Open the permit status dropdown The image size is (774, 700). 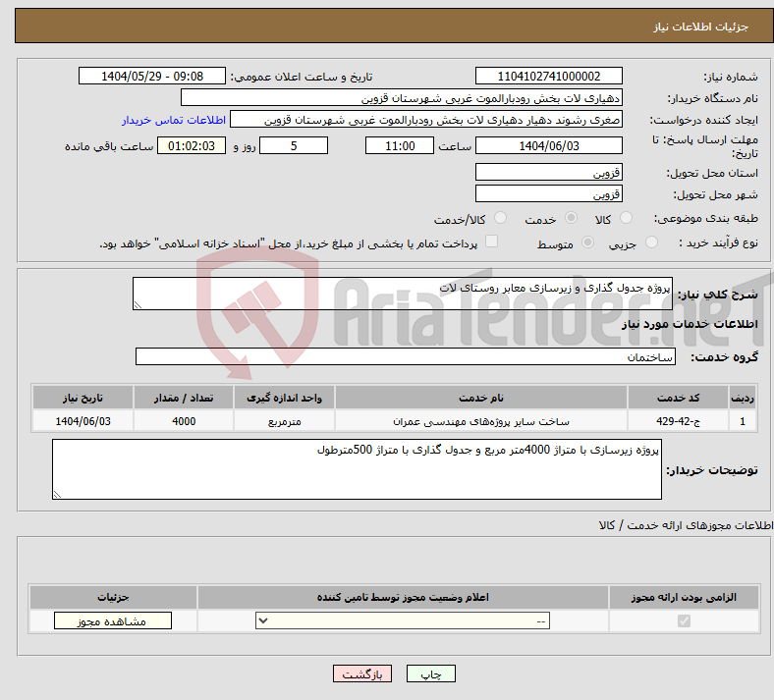pos(403,620)
